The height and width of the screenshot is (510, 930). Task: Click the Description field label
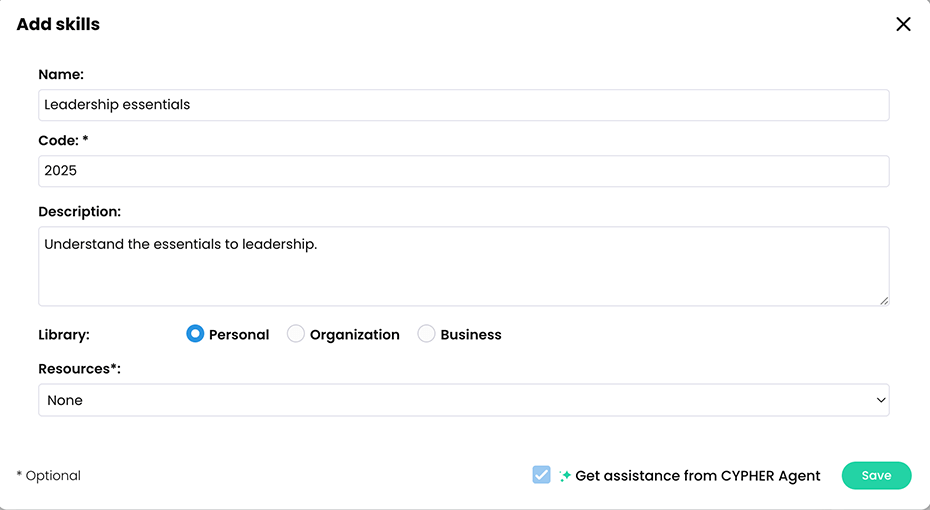pos(79,212)
